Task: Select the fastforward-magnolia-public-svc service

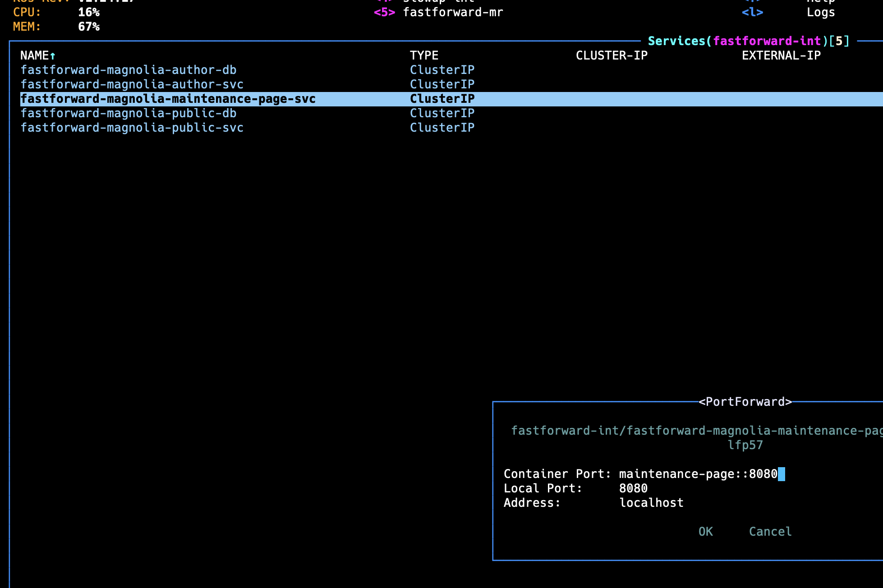Action: click(132, 128)
